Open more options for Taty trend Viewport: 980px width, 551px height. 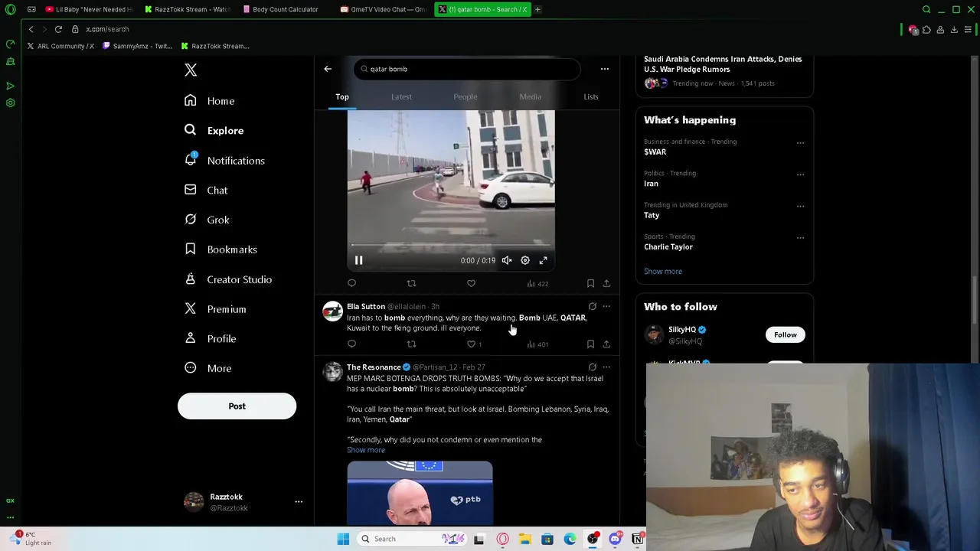[x=800, y=206]
